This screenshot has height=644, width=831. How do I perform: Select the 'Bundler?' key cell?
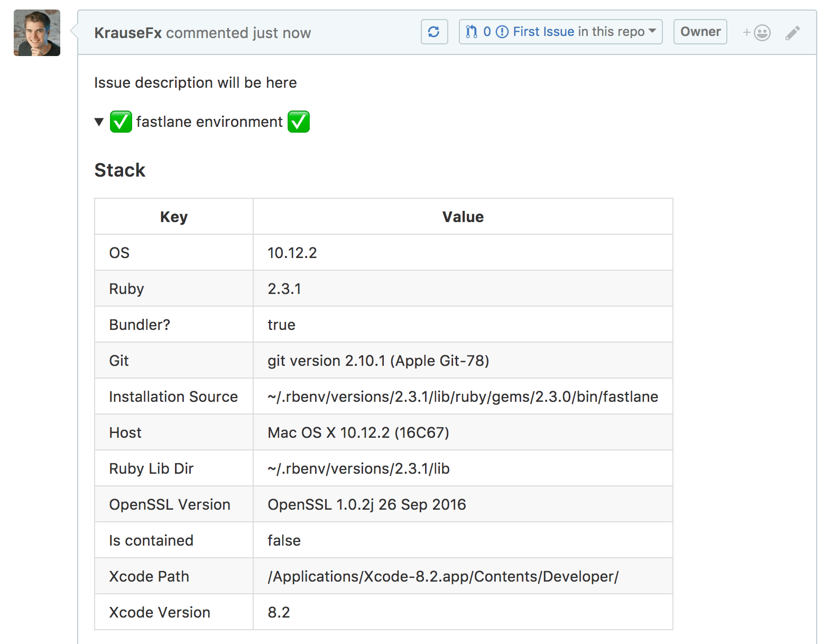click(174, 325)
